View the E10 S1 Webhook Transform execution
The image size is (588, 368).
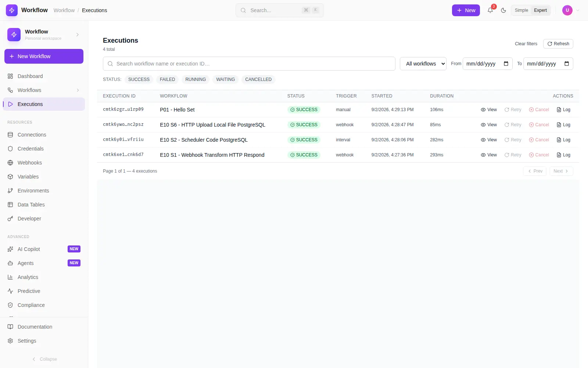pos(489,155)
